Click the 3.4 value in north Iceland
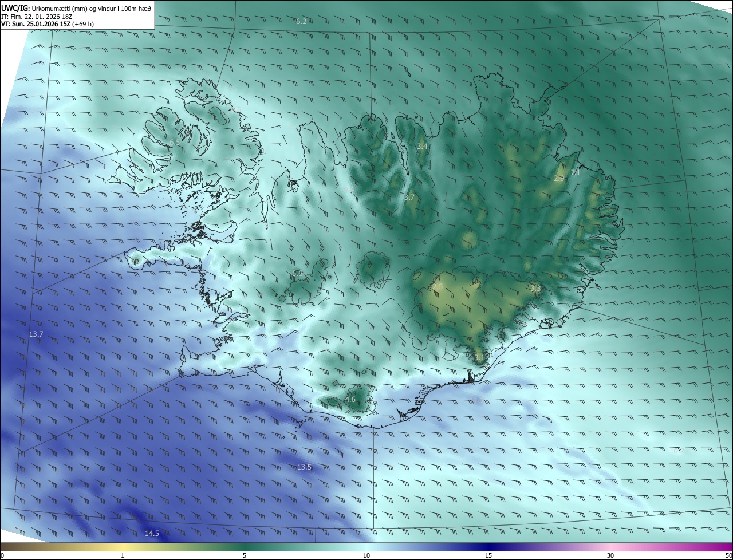 [x=422, y=147]
